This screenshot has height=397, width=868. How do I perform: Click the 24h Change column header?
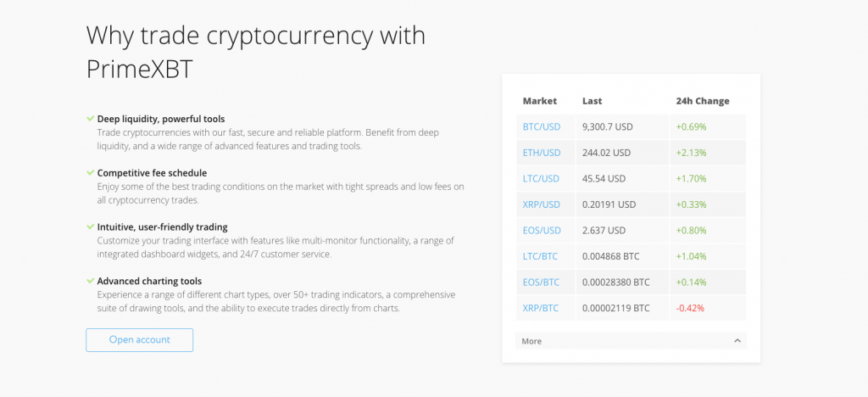[x=703, y=101]
